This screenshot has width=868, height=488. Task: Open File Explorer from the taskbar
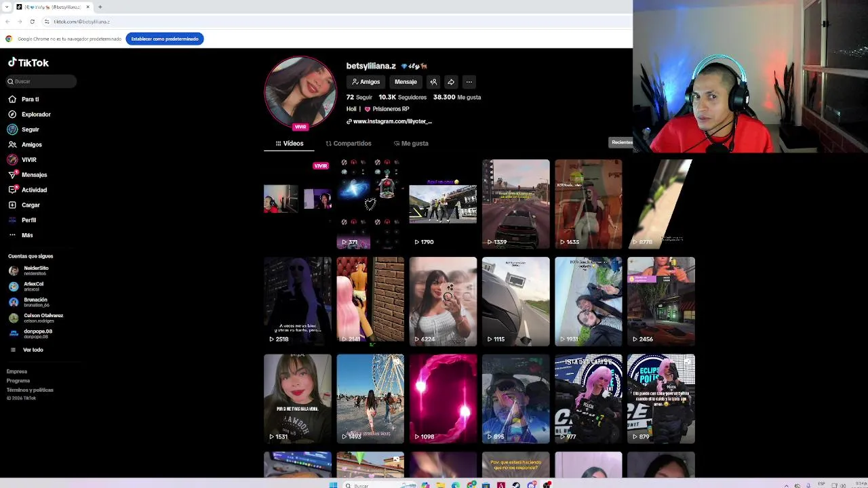pos(440,485)
